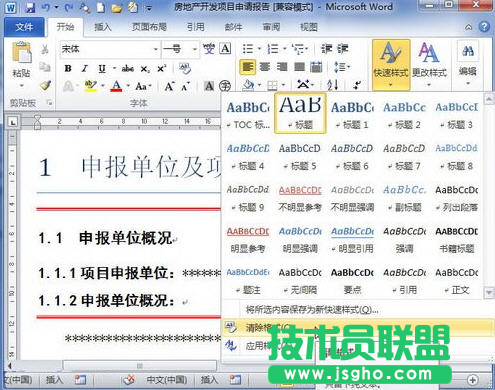The height and width of the screenshot is (390, 495).
Task: Click the Sort A-Z icon
Action: (x=333, y=85)
